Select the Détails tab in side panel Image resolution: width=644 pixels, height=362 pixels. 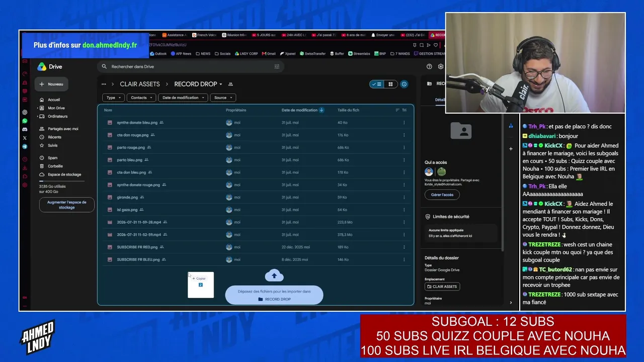pyautogui.click(x=440, y=100)
